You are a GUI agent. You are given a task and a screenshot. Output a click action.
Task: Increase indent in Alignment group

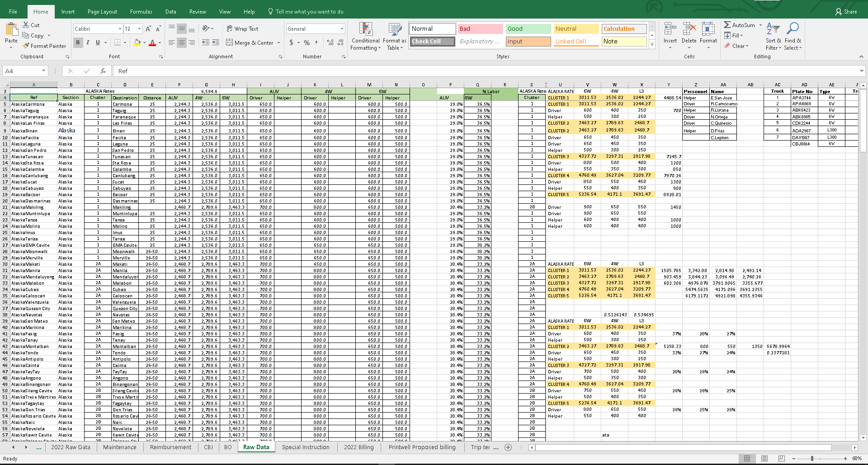coord(216,42)
